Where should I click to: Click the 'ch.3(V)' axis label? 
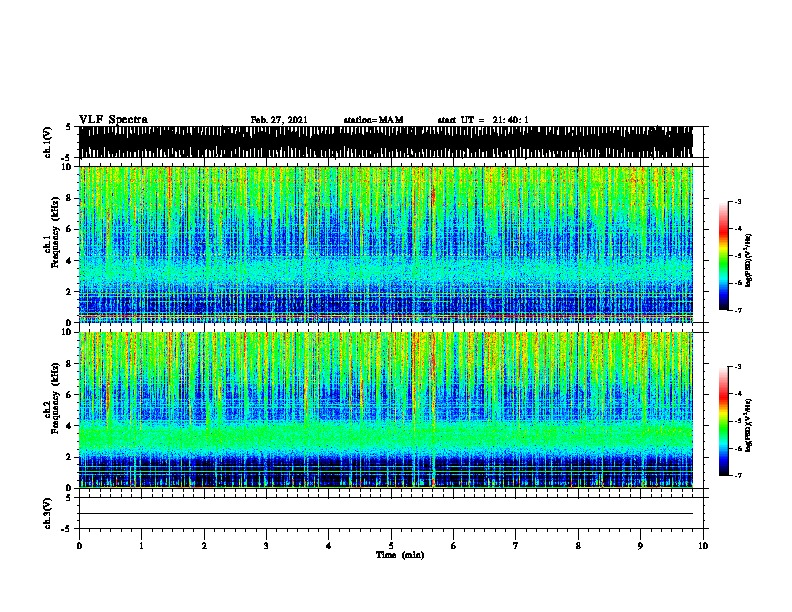(47, 513)
